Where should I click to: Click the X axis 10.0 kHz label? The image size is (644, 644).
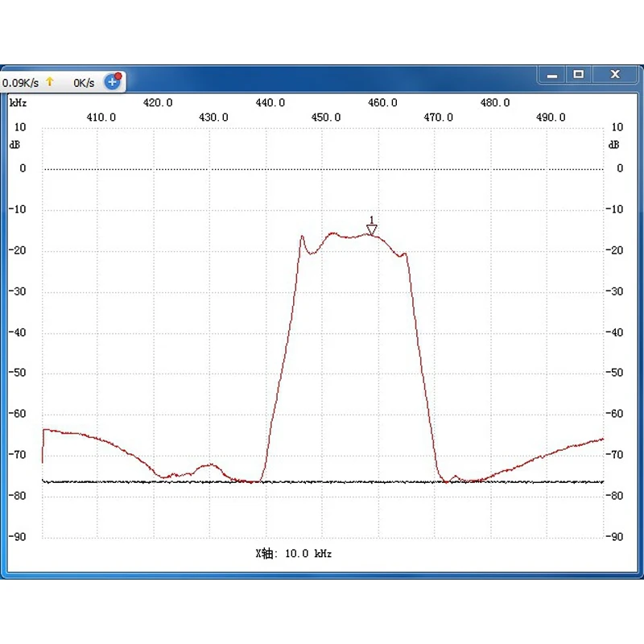pos(293,554)
